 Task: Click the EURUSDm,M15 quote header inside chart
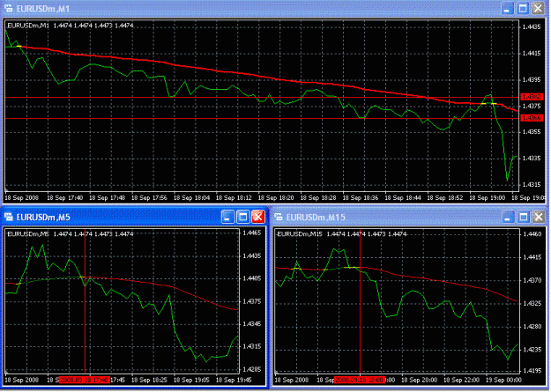tap(341, 234)
